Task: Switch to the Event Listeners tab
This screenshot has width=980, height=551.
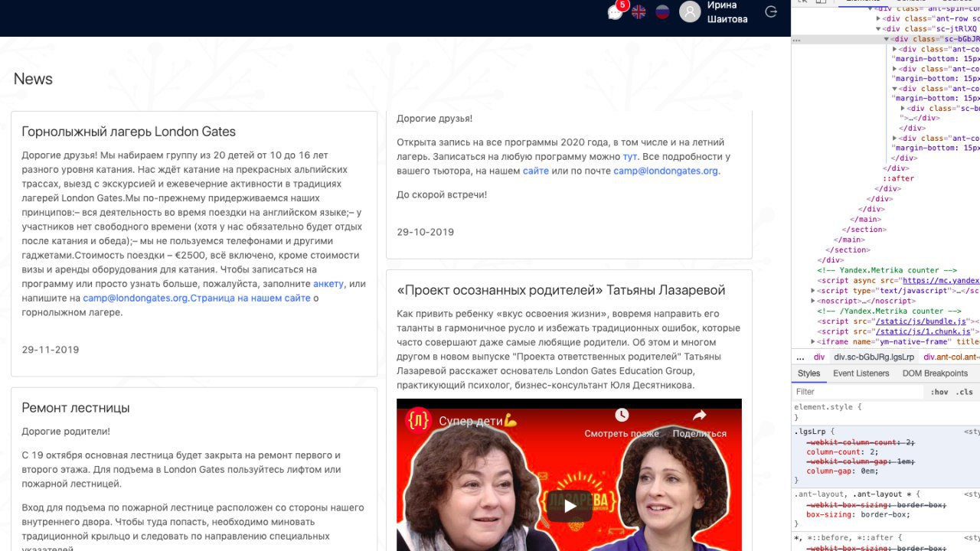Action: point(861,373)
